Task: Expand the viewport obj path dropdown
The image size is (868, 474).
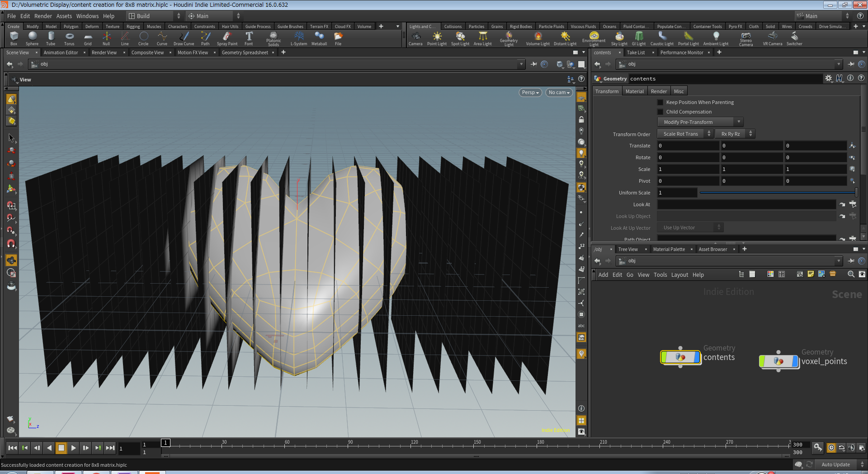Action: [521, 64]
